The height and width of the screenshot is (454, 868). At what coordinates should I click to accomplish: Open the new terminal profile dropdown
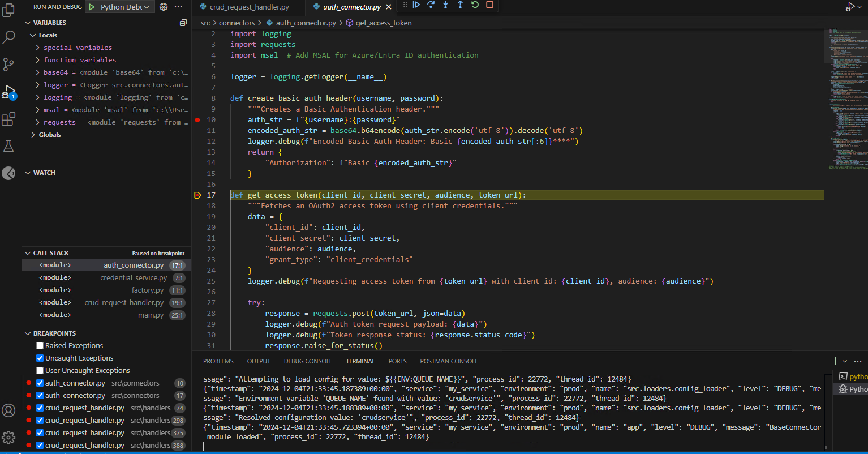[845, 361]
